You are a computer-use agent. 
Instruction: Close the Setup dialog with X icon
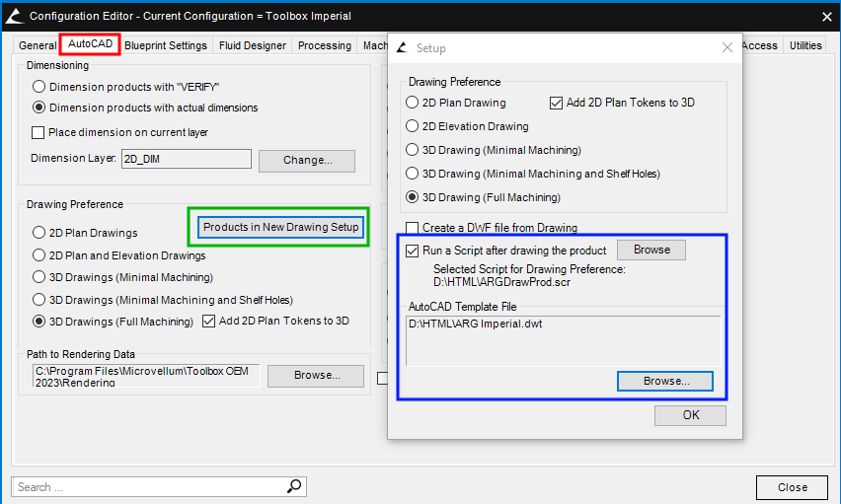tap(727, 47)
